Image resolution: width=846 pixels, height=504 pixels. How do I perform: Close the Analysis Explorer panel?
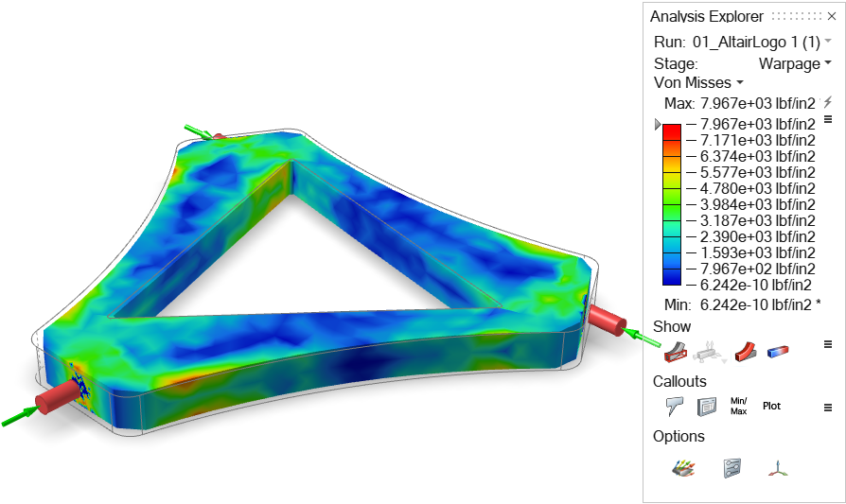click(x=832, y=17)
